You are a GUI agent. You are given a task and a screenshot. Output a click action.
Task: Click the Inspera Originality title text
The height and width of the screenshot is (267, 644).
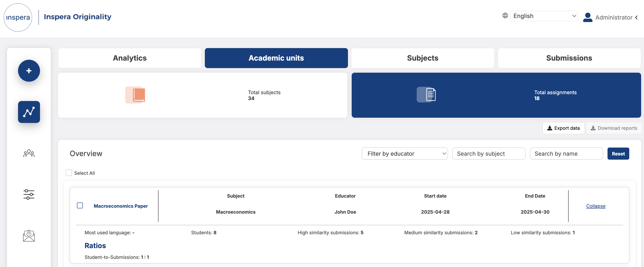[x=78, y=17]
